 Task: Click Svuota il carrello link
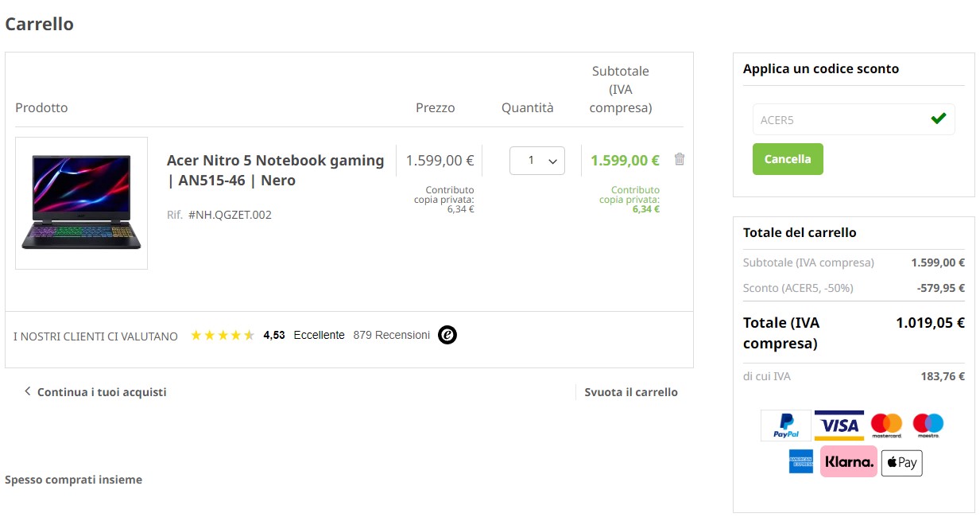click(631, 392)
